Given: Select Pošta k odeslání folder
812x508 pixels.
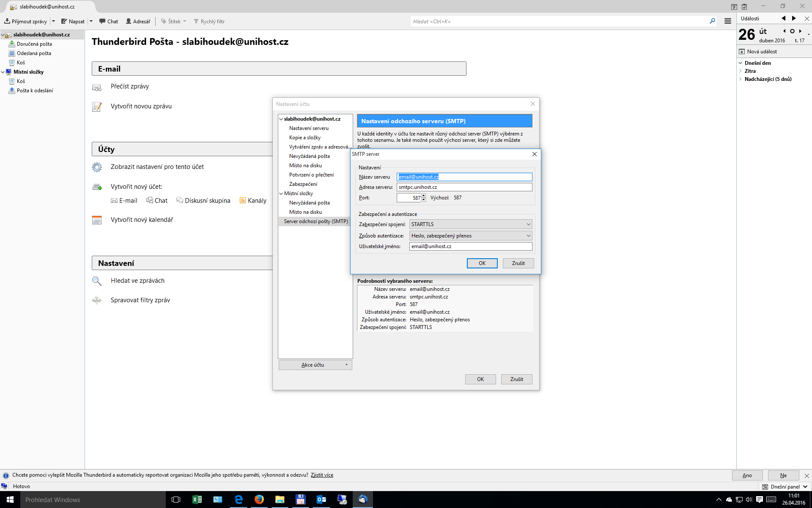Looking at the screenshot, I should coord(35,91).
